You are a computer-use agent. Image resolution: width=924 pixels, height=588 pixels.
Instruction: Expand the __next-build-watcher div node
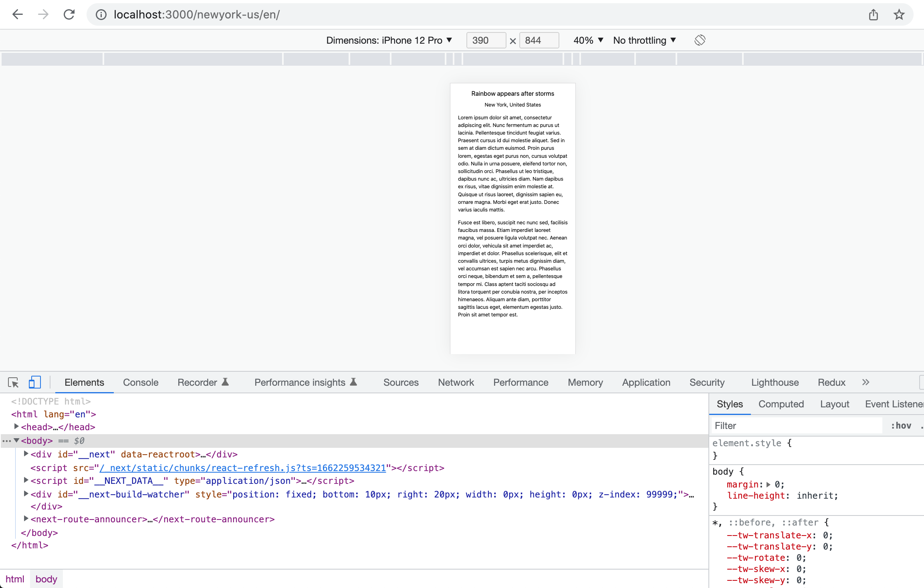coord(26,494)
